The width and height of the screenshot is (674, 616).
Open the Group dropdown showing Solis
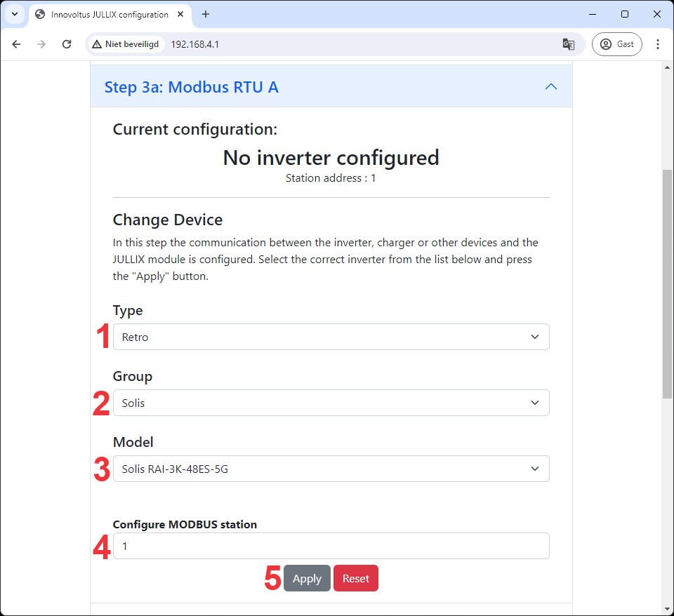click(x=331, y=403)
